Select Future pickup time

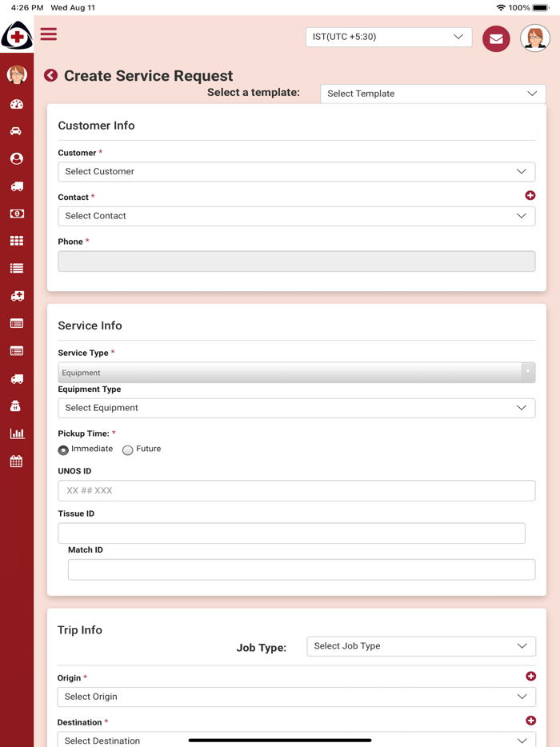pyautogui.click(x=128, y=450)
